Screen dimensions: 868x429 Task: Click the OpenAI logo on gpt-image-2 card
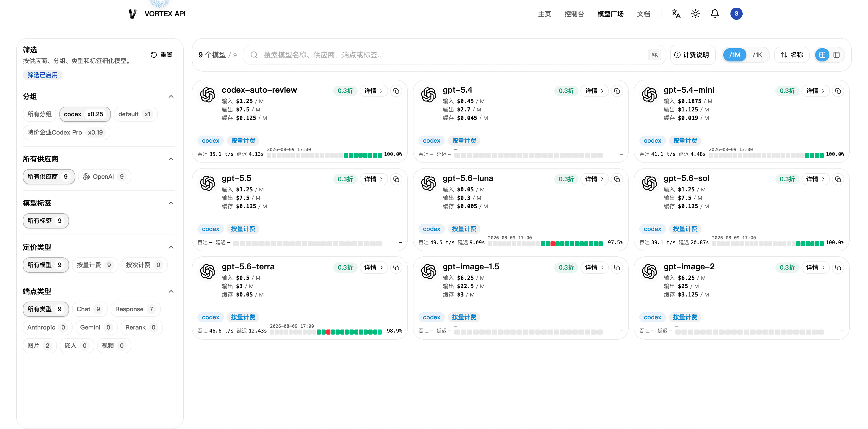[x=649, y=272]
